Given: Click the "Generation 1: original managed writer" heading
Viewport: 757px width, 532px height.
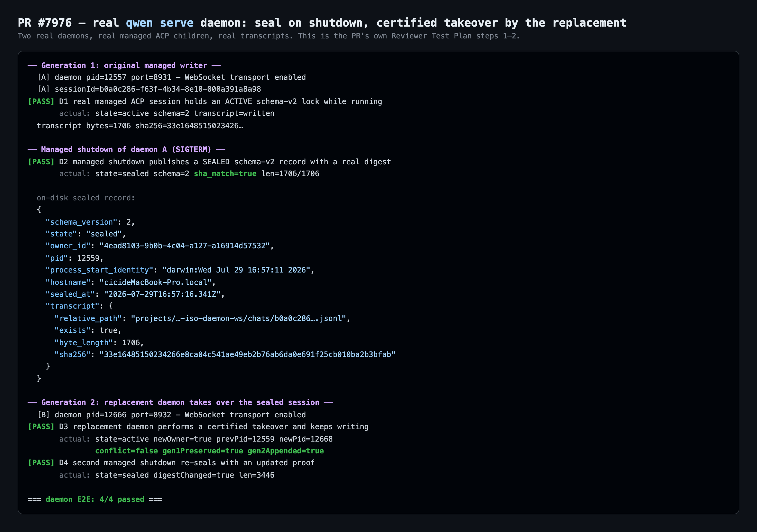Looking at the screenshot, I should click(124, 65).
